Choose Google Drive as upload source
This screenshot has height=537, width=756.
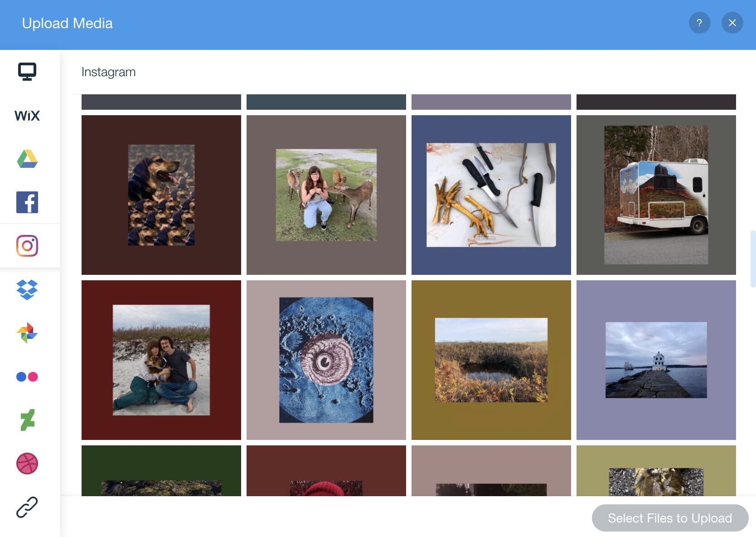[27, 159]
